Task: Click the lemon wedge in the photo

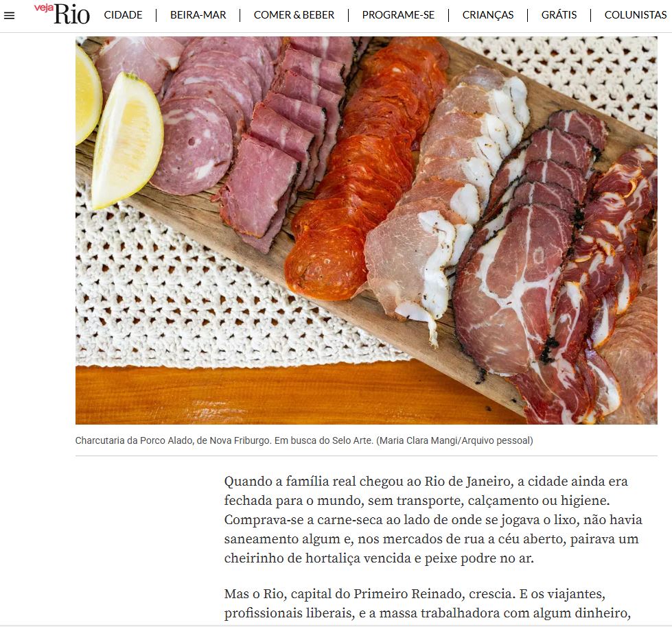Action: pos(126,141)
